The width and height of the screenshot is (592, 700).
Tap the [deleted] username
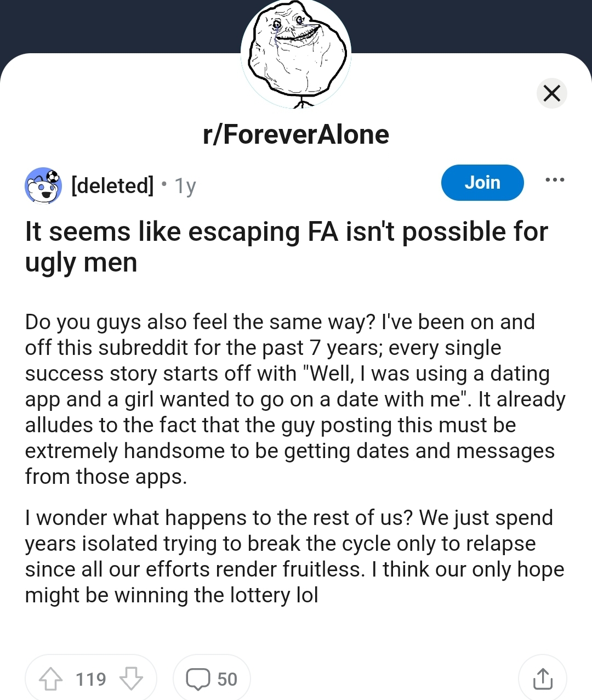coord(112,186)
